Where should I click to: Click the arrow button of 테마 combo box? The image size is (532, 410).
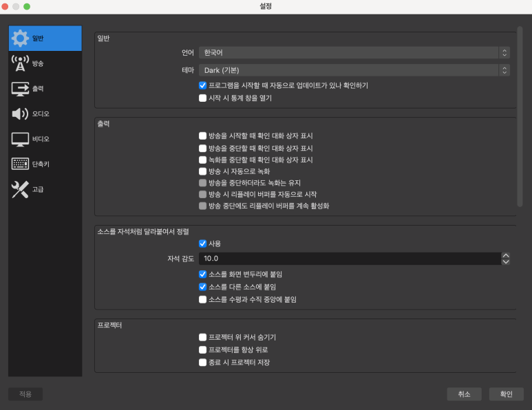pyautogui.click(x=504, y=70)
